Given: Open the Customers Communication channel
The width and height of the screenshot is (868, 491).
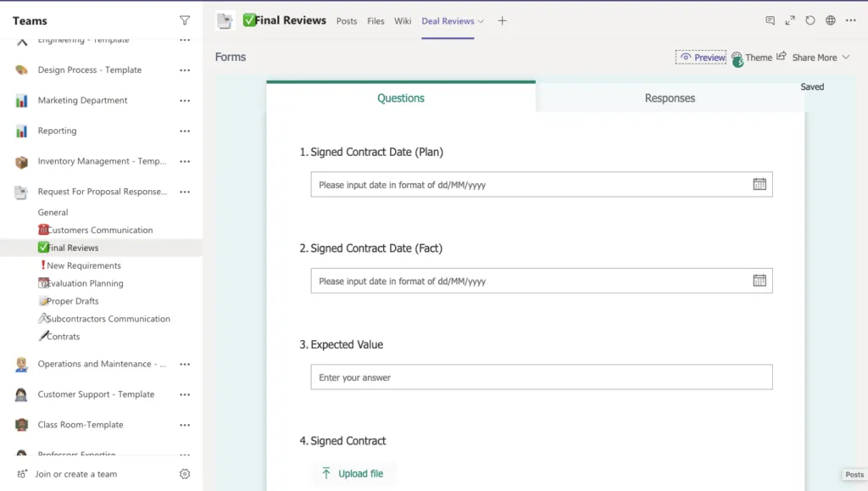Looking at the screenshot, I should (95, 230).
